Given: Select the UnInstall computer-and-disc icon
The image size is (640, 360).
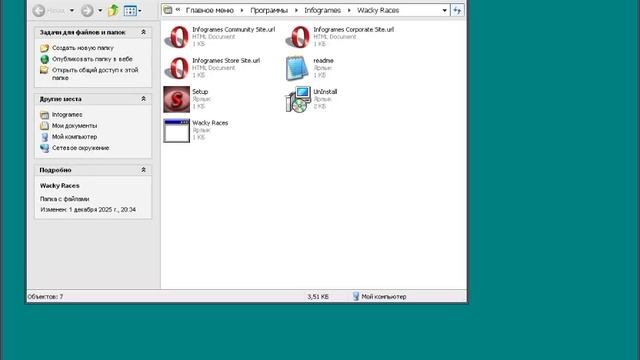Looking at the screenshot, I should pyautogui.click(x=298, y=99).
